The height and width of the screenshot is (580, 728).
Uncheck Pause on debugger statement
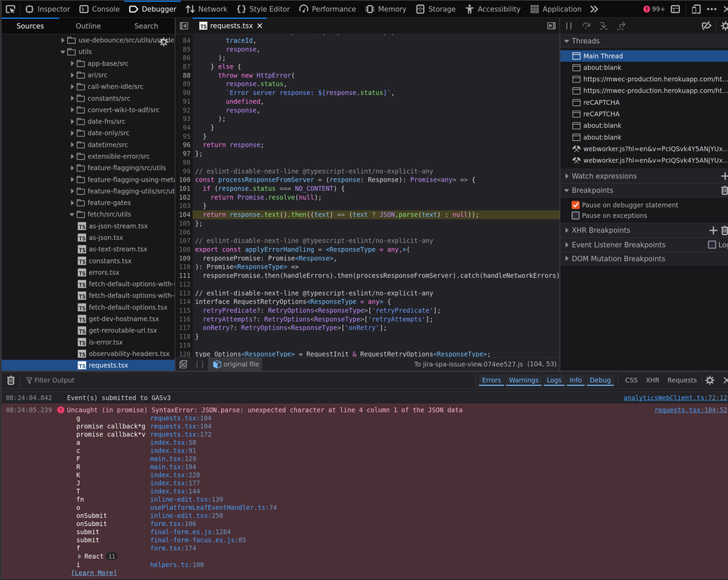(576, 205)
